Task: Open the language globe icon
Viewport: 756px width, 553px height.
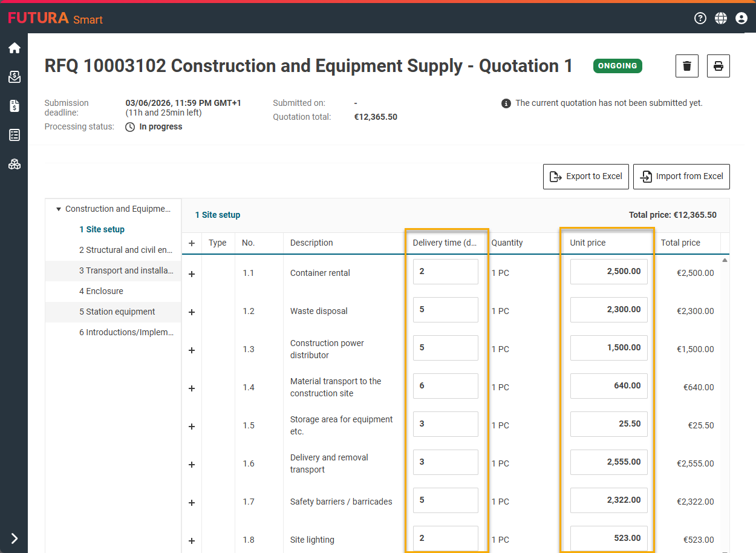Action: 721,18
